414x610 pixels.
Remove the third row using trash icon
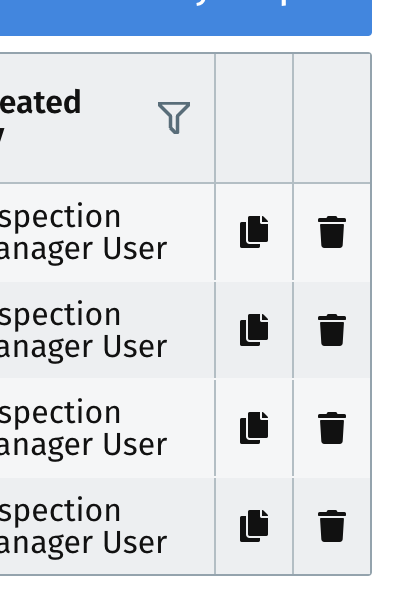point(332,428)
